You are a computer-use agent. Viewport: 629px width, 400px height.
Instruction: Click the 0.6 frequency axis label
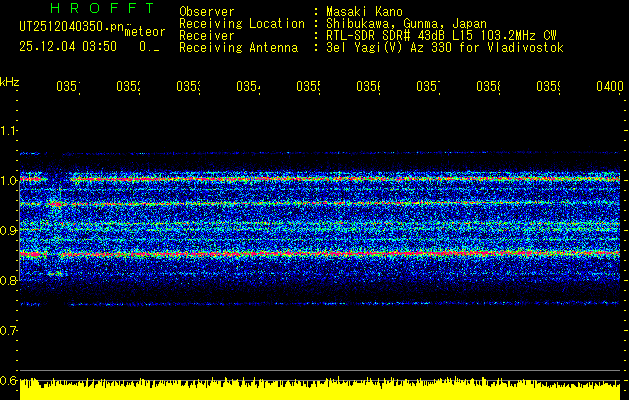pyautogui.click(x=8, y=380)
